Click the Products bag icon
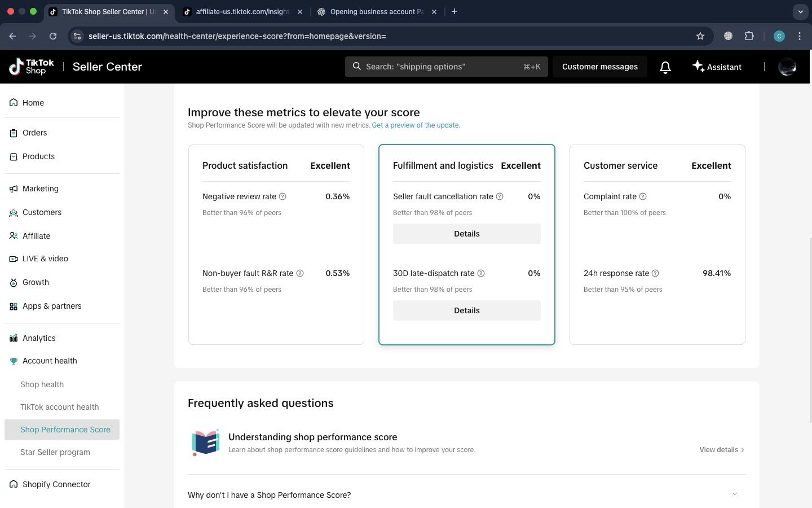Viewport: 812px width, 508px height. point(14,156)
